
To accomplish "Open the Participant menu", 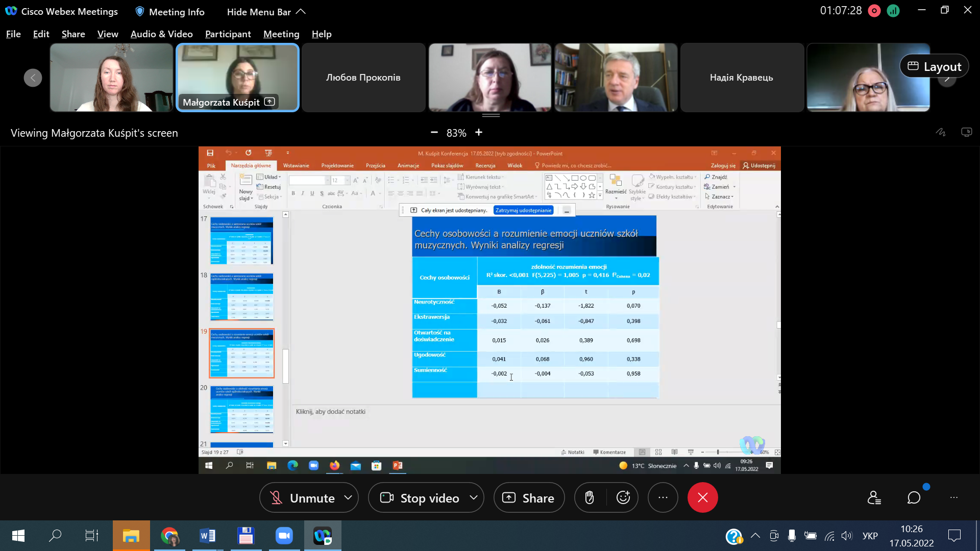I will click(228, 34).
